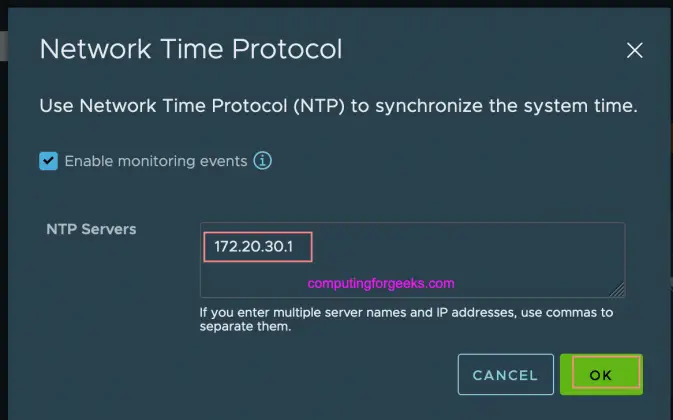Click the helper text about using commas
Image resolution: width=673 pixels, height=420 pixels.
(404, 313)
